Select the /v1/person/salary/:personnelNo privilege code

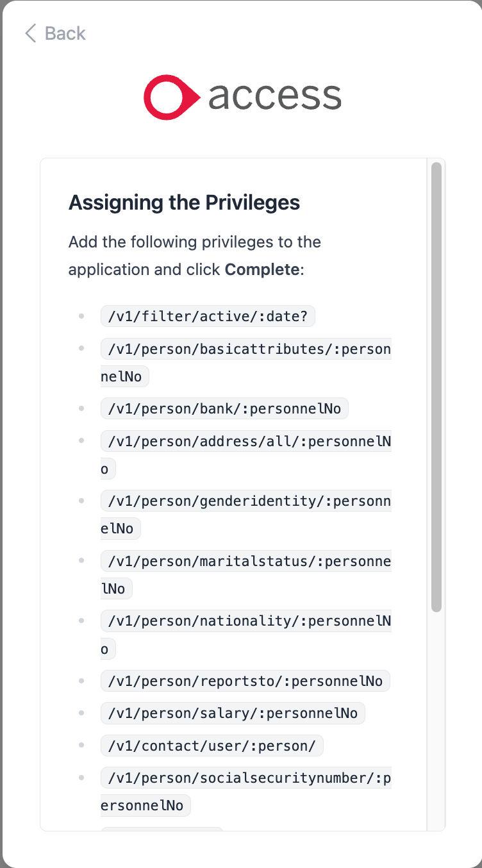tap(233, 713)
